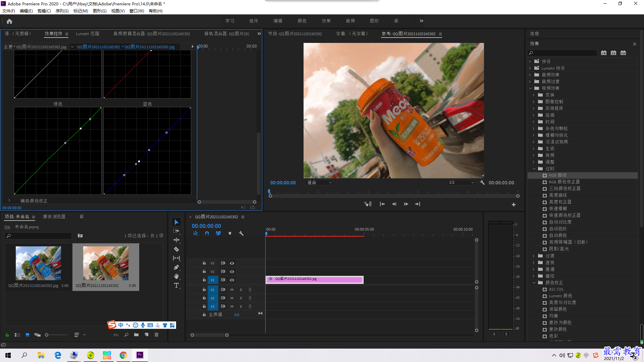This screenshot has height=362, width=644.
Task: Select 三向颜色校正器 effect
Action: coord(565,189)
